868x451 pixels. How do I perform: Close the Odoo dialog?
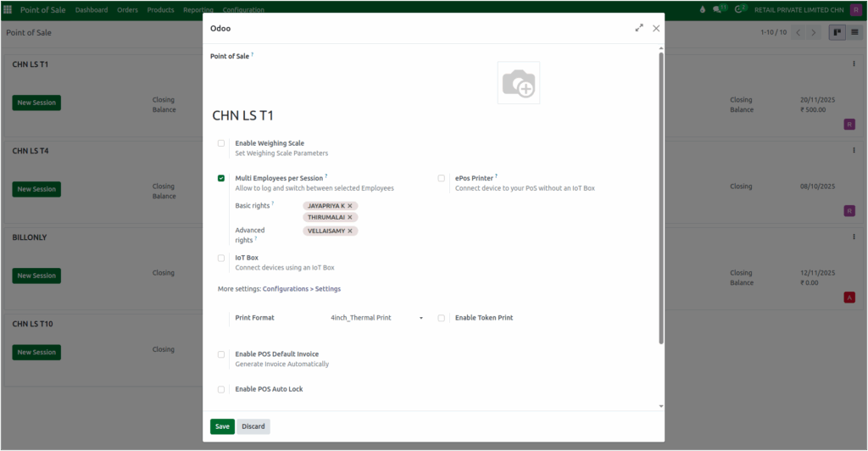[x=656, y=28]
